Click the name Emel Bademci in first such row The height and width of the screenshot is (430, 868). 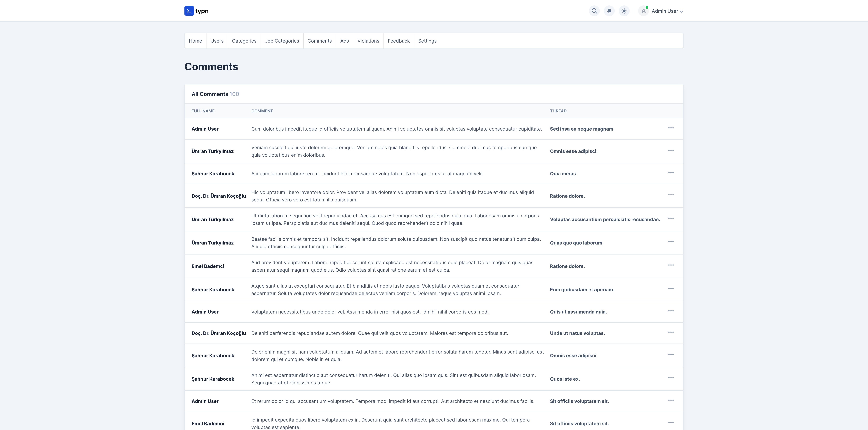[208, 266]
